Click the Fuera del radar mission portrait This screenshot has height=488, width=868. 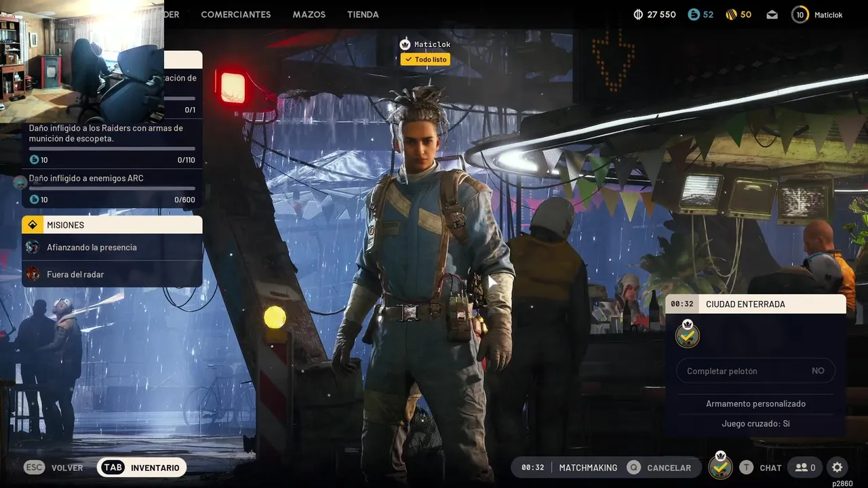point(33,274)
